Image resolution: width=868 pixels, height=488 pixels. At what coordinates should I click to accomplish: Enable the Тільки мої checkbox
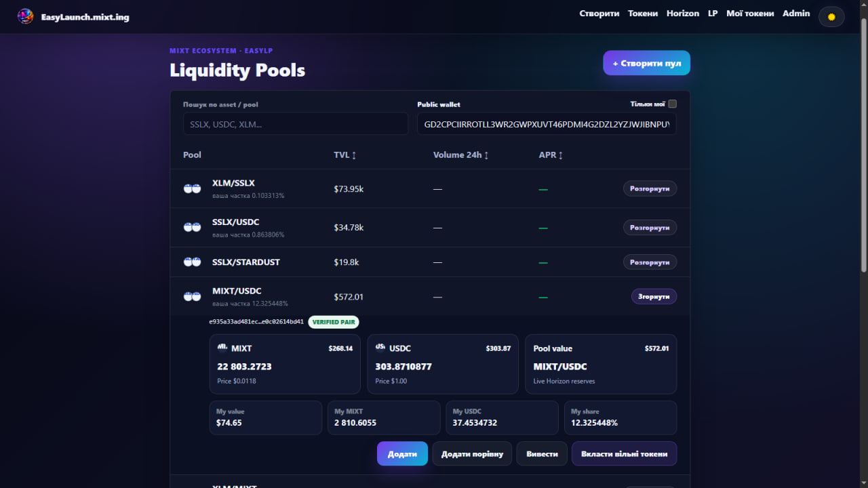672,104
